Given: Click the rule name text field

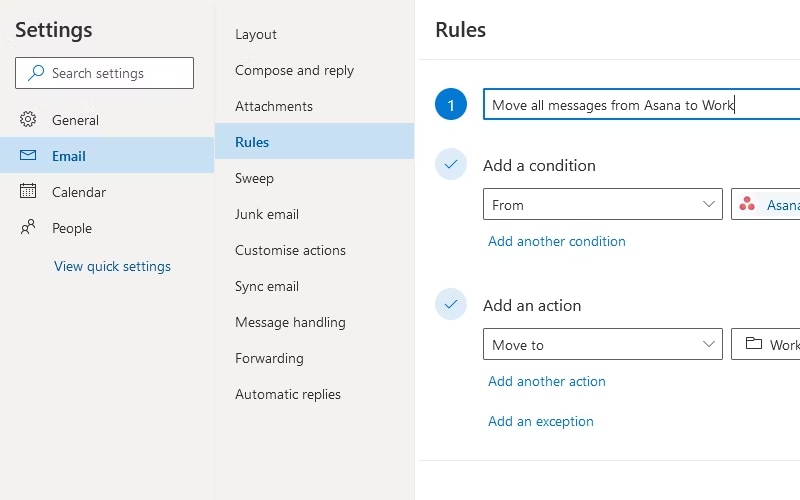Looking at the screenshot, I should pyautogui.click(x=640, y=105).
